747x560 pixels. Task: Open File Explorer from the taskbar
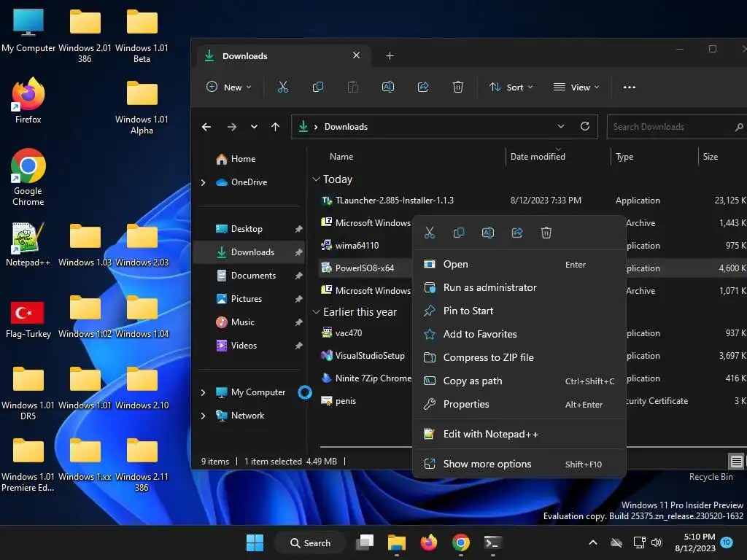[x=396, y=542]
